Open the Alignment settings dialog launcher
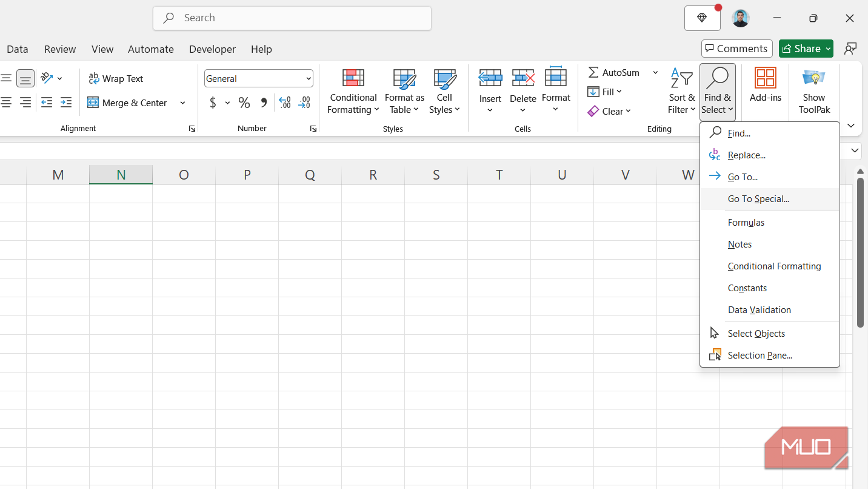The width and height of the screenshot is (868, 489). pos(192,129)
